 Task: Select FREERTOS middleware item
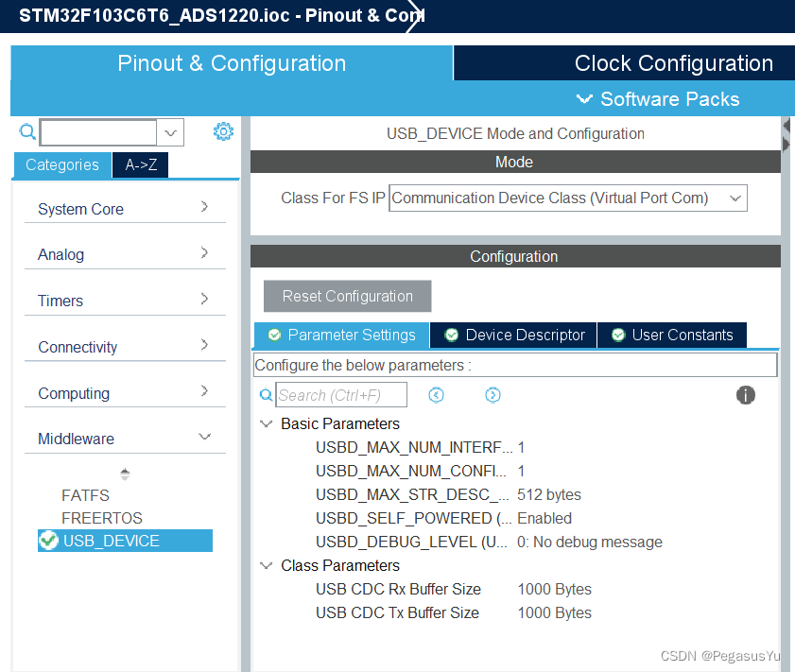pyautogui.click(x=102, y=518)
